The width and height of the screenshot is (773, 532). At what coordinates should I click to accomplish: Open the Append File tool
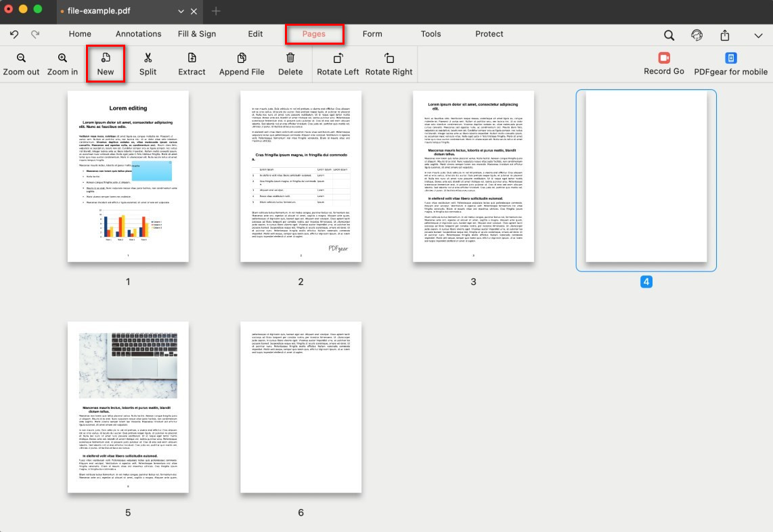242,59
